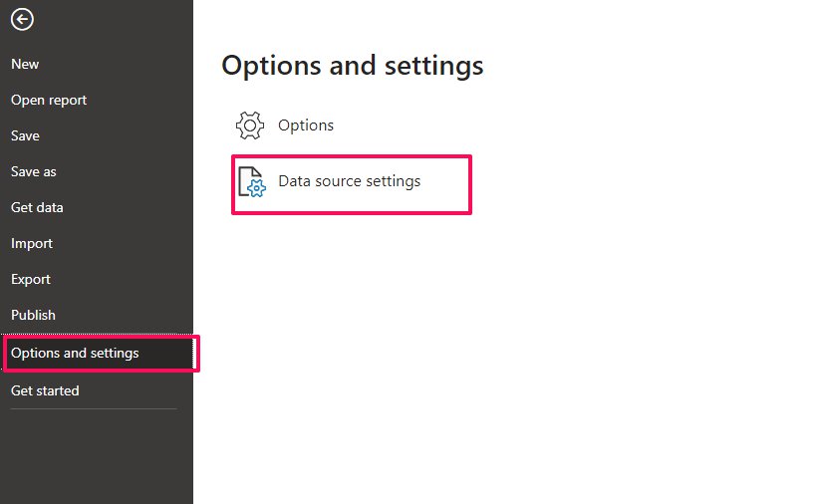Select the highlighted Options and settings item
This screenshot has height=504, width=822.
tap(75, 354)
